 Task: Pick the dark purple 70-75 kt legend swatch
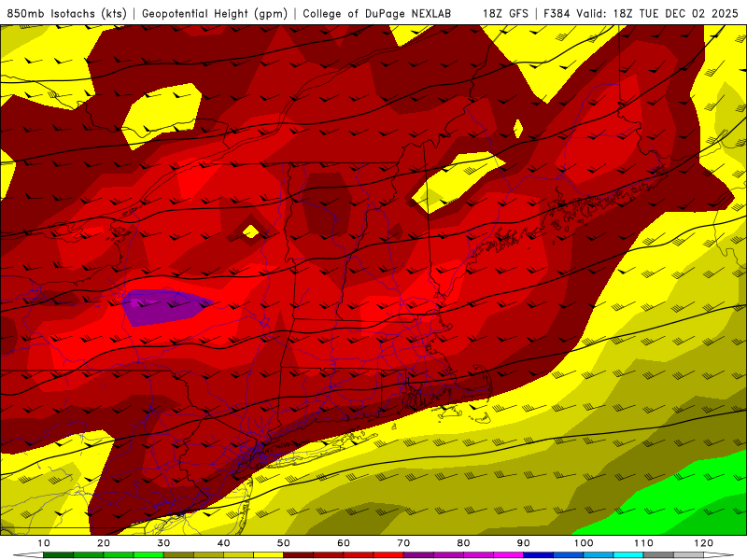418,555
